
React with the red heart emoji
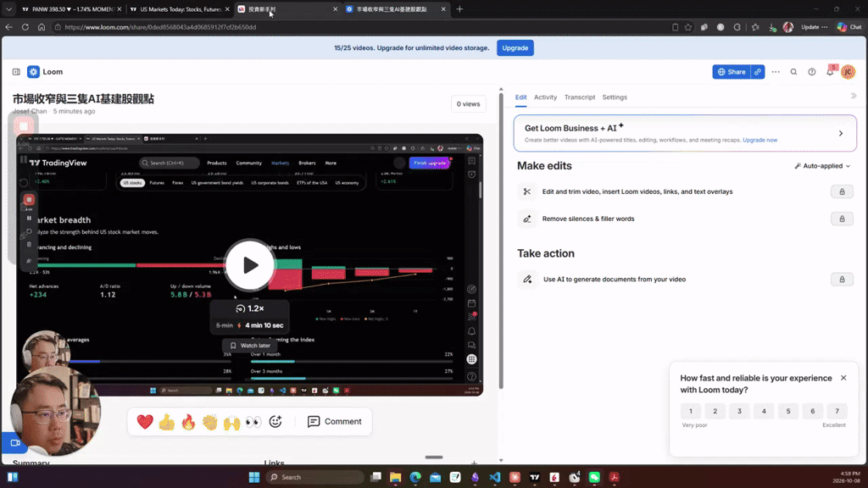point(145,422)
